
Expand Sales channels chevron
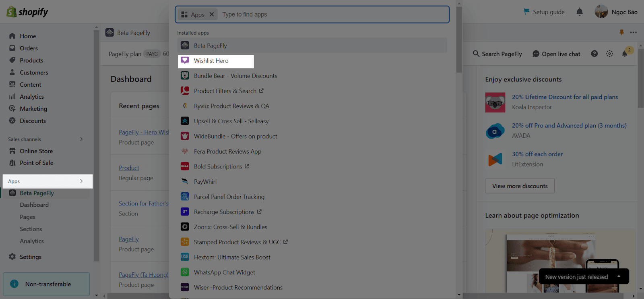pyautogui.click(x=81, y=139)
